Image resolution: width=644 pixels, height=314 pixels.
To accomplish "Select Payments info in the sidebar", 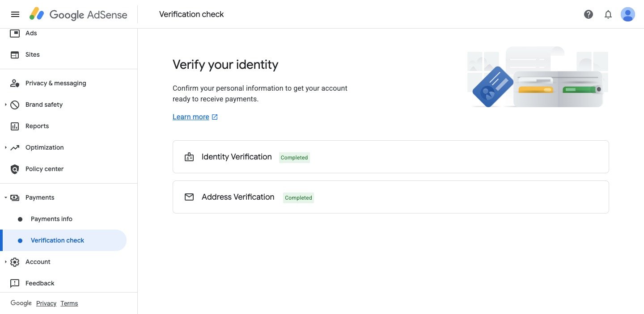I will tap(51, 219).
